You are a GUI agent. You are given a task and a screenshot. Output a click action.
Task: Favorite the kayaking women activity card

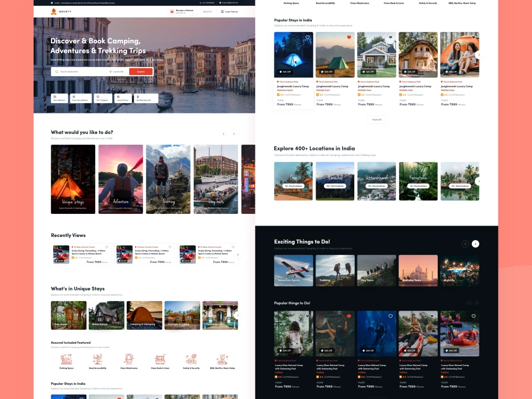[432, 316]
